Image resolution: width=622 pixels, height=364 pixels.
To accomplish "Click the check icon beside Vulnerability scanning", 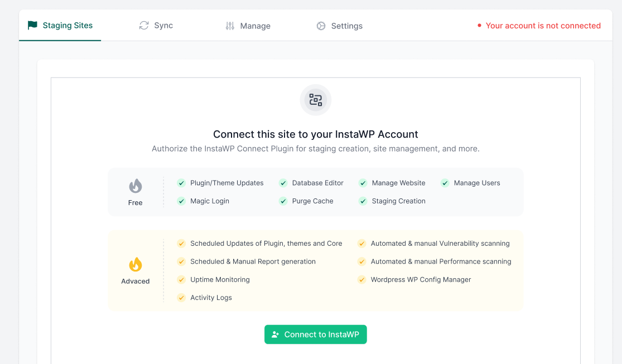I will (x=362, y=244).
